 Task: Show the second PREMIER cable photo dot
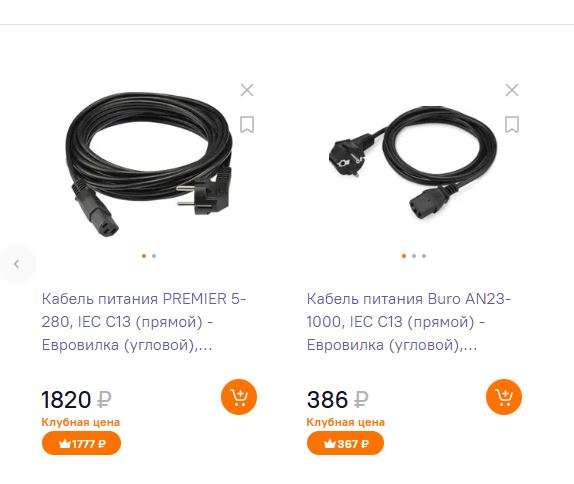154,256
